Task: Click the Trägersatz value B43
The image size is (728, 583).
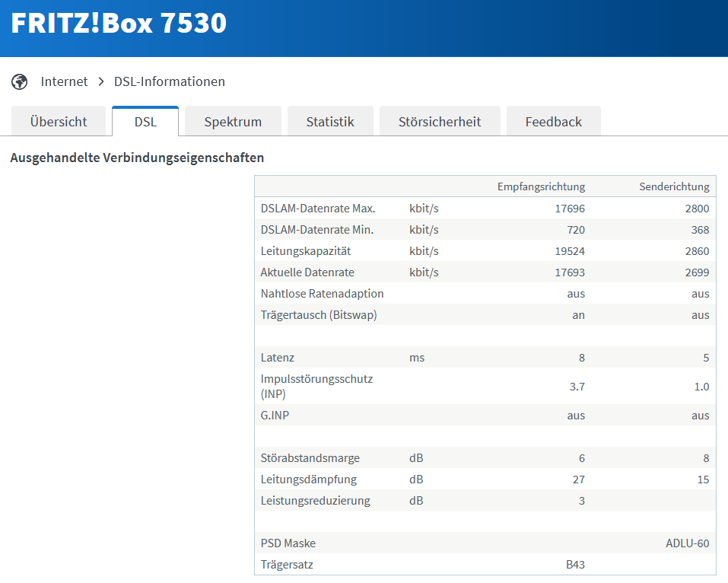Action: click(x=574, y=565)
